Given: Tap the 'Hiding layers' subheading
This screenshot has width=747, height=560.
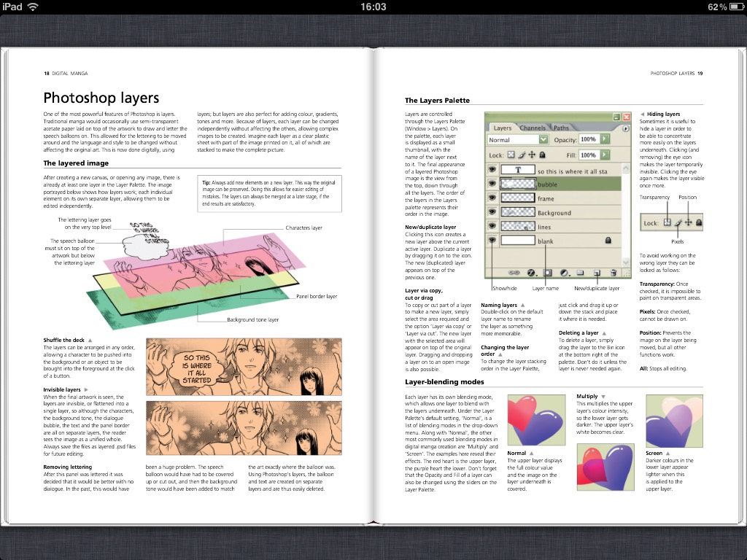Looking at the screenshot, I should pos(663,114).
